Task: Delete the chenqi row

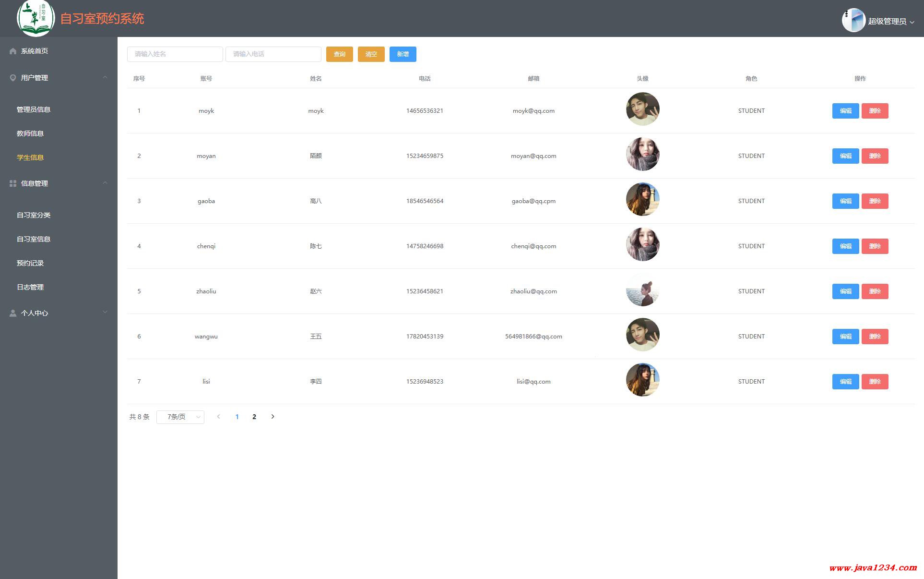Action: click(x=875, y=246)
